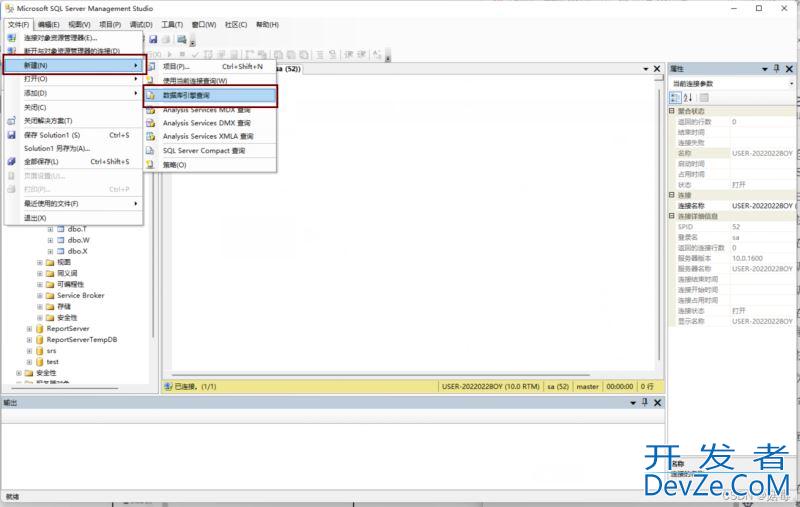Image resolution: width=800 pixels, height=507 pixels.
Task: Click the icon beside 项目(P)... in submenu
Action: 151,66
